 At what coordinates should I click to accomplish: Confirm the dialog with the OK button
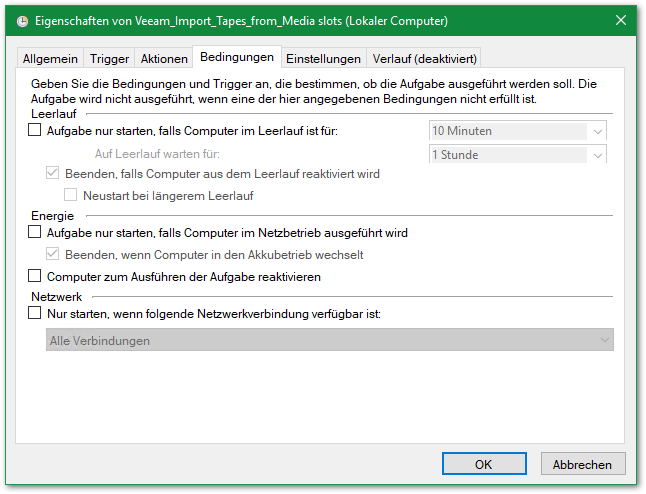coord(484,464)
